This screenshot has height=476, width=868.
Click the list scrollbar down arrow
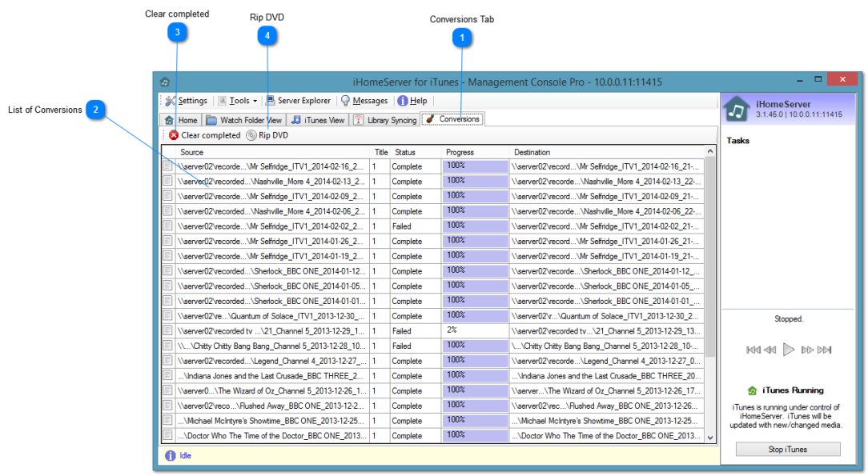pyautogui.click(x=709, y=438)
